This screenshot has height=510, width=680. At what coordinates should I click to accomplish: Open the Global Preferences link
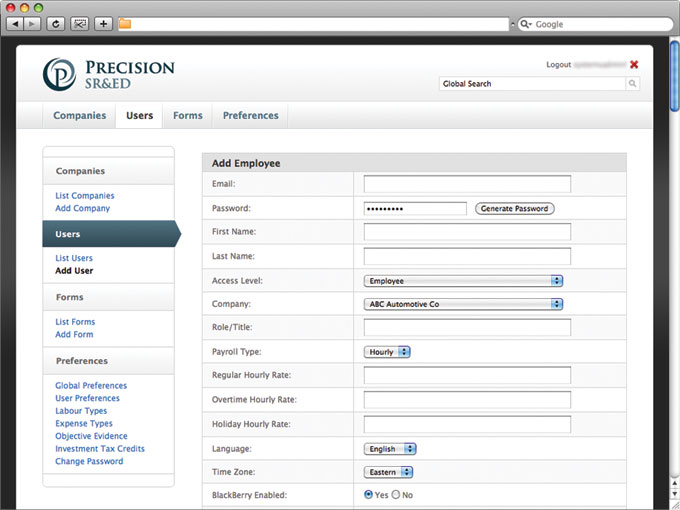click(91, 386)
